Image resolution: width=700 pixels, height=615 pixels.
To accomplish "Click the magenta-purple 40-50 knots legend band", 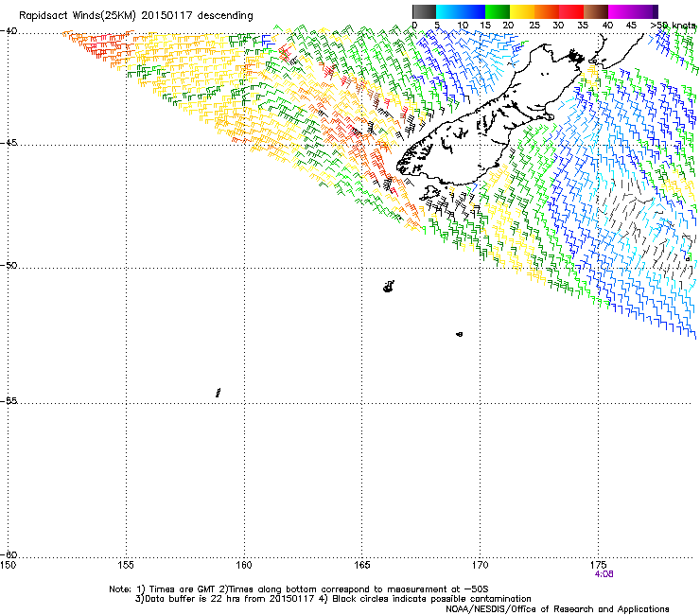I will tap(633, 11).
